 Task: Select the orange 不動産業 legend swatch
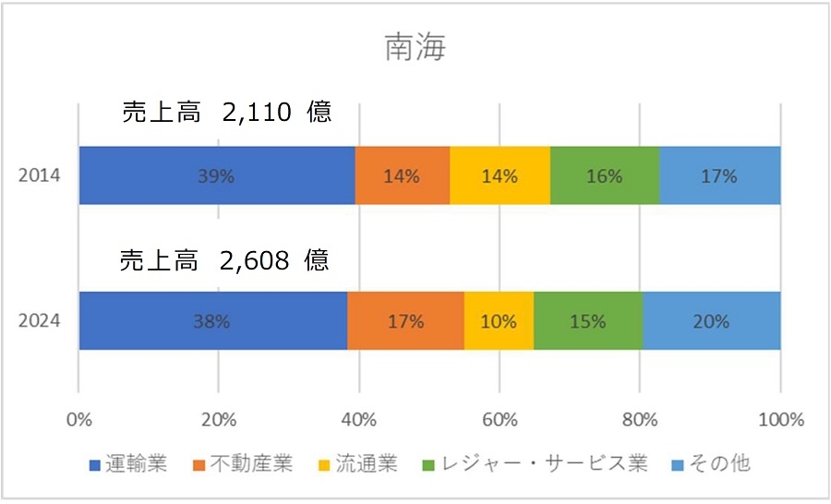click(x=203, y=463)
